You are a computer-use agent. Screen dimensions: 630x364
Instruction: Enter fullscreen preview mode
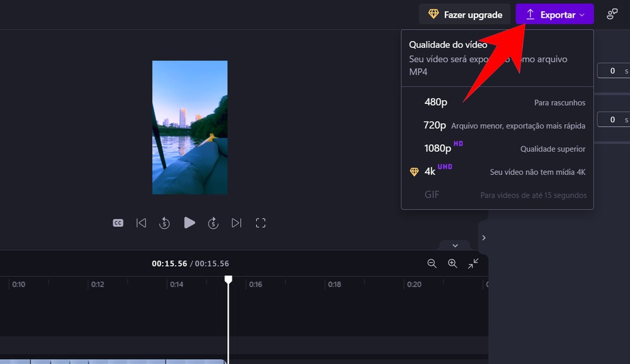pyautogui.click(x=261, y=222)
